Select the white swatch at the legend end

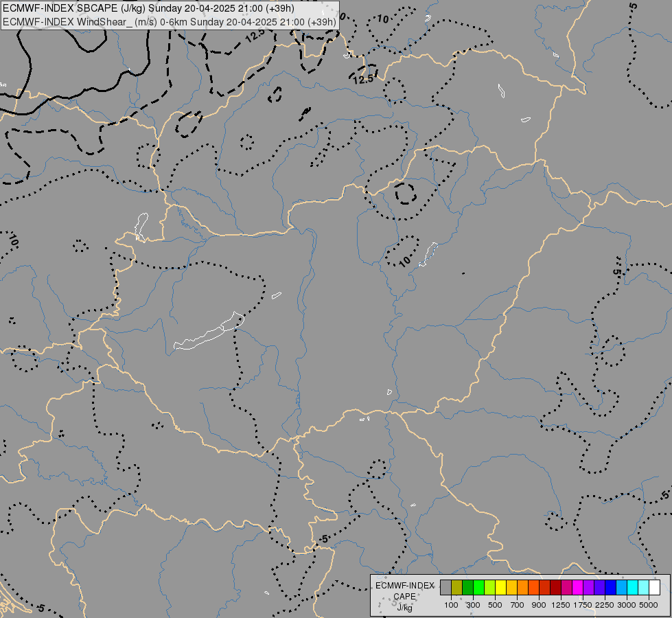tap(654, 587)
